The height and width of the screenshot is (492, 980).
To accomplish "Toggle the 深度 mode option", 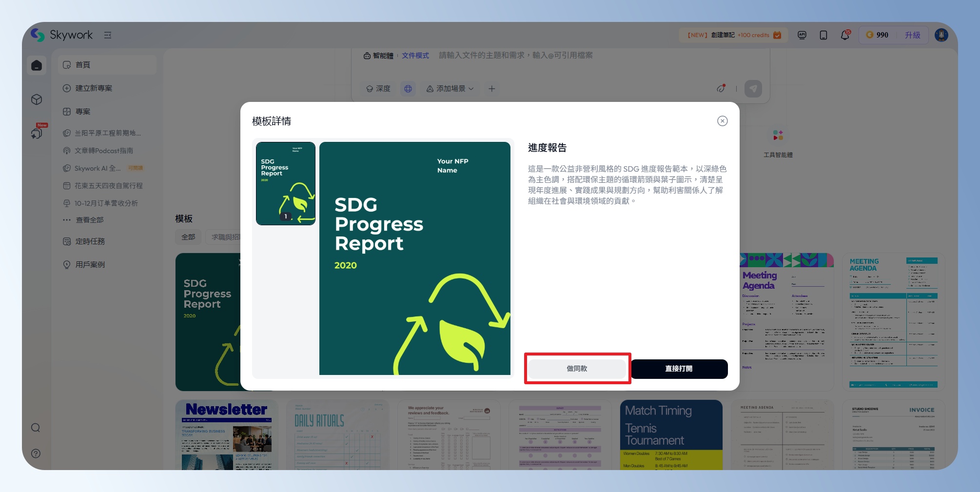I will (378, 89).
